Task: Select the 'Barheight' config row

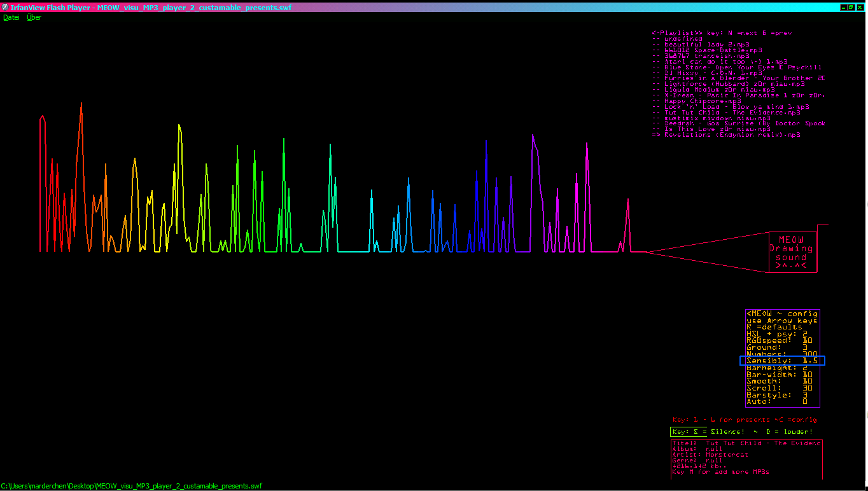Action: (782, 368)
